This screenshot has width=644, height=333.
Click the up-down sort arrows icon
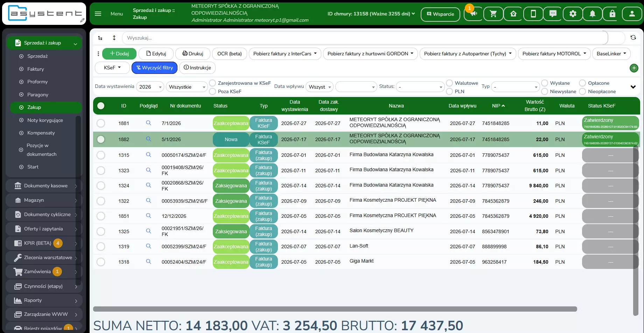click(x=114, y=38)
